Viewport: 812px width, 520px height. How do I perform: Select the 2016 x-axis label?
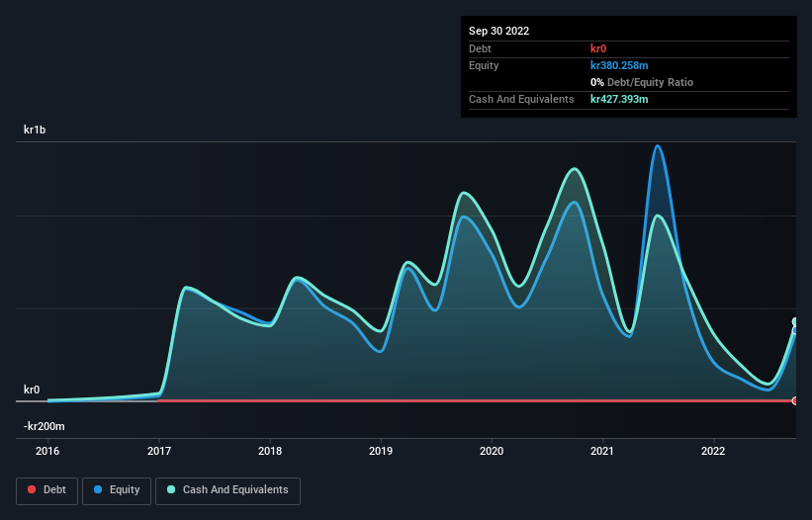pos(47,451)
